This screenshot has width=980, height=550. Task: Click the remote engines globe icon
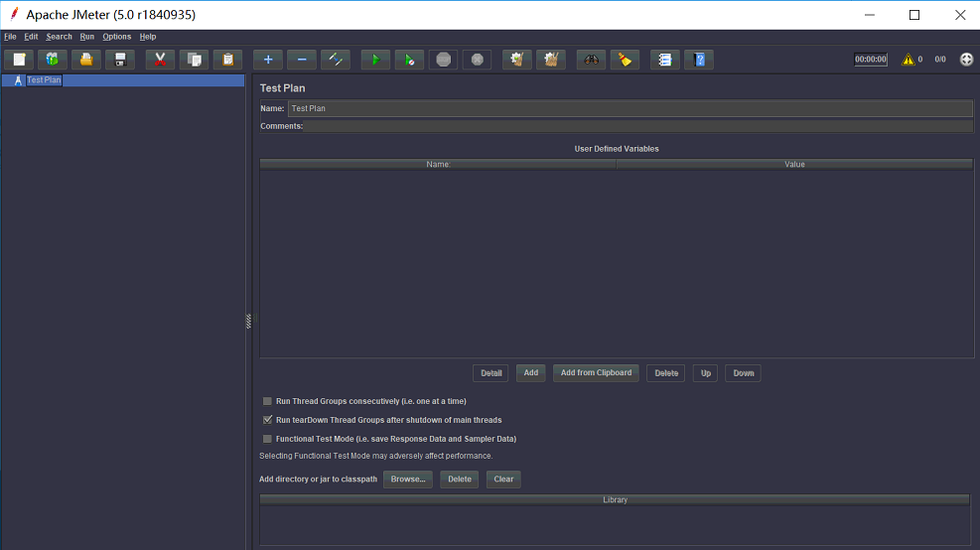coord(966,60)
